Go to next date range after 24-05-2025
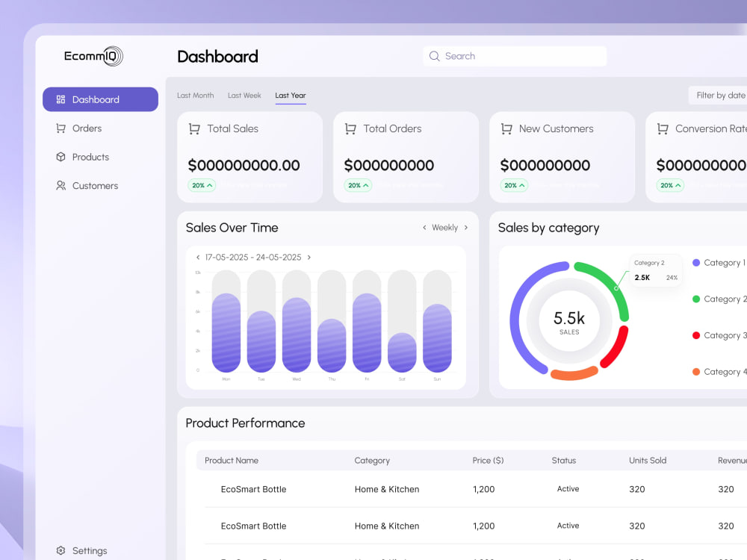 (x=309, y=257)
